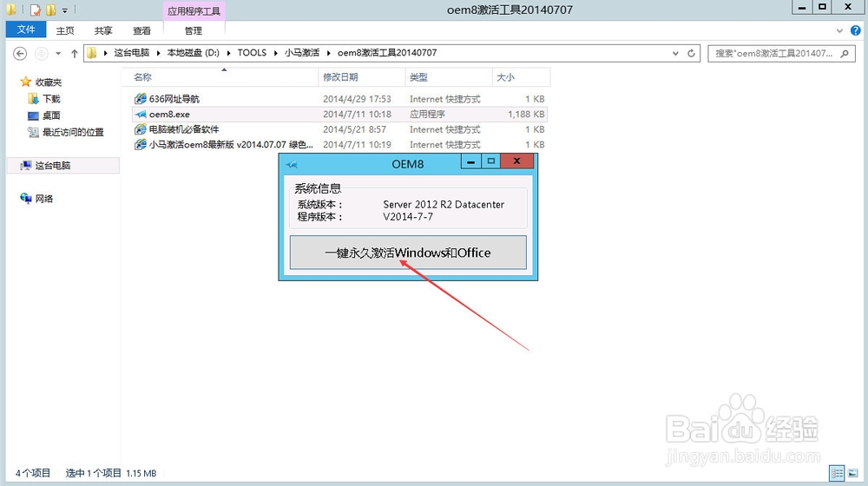Open the 管理 ribbon tab
Image resolution: width=868 pixels, height=486 pixels.
tap(194, 30)
